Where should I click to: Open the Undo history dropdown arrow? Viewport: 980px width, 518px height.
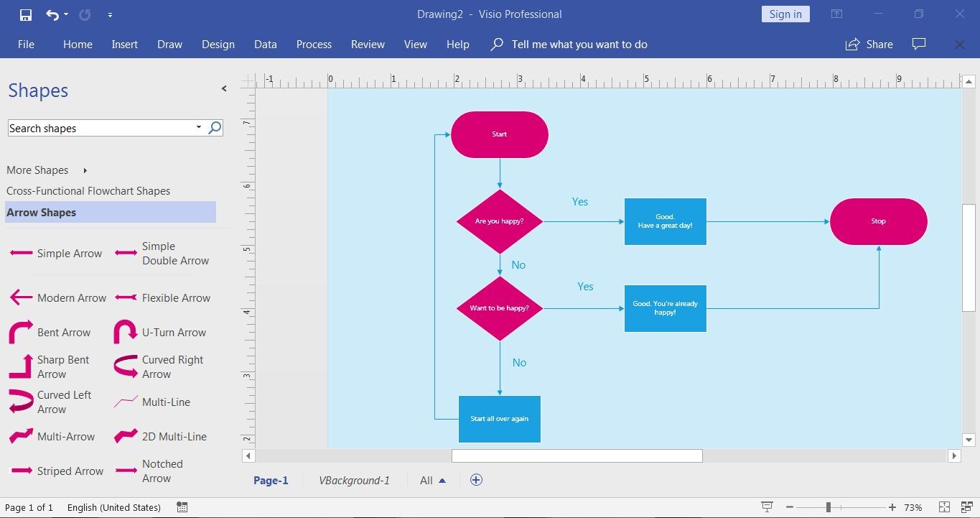pos(63,14)
